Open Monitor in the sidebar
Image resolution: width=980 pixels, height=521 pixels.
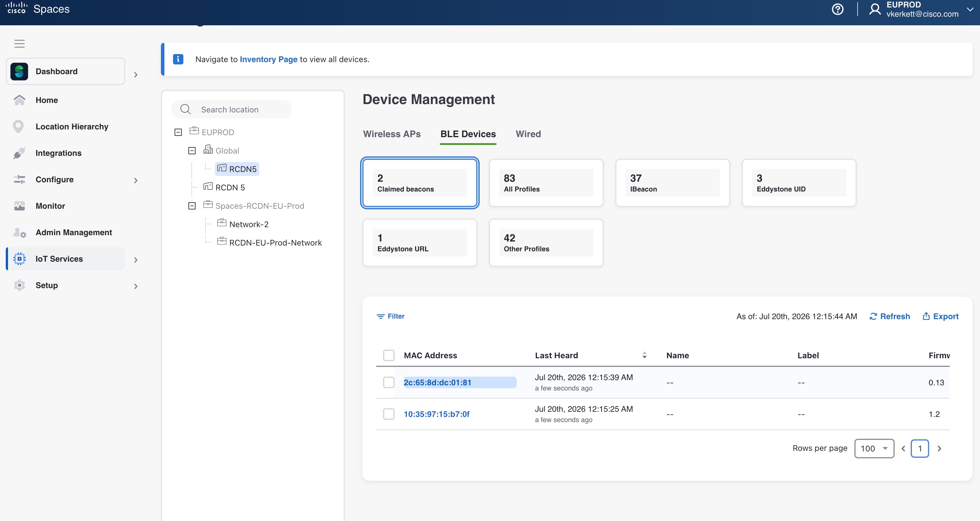click(50, 206)
